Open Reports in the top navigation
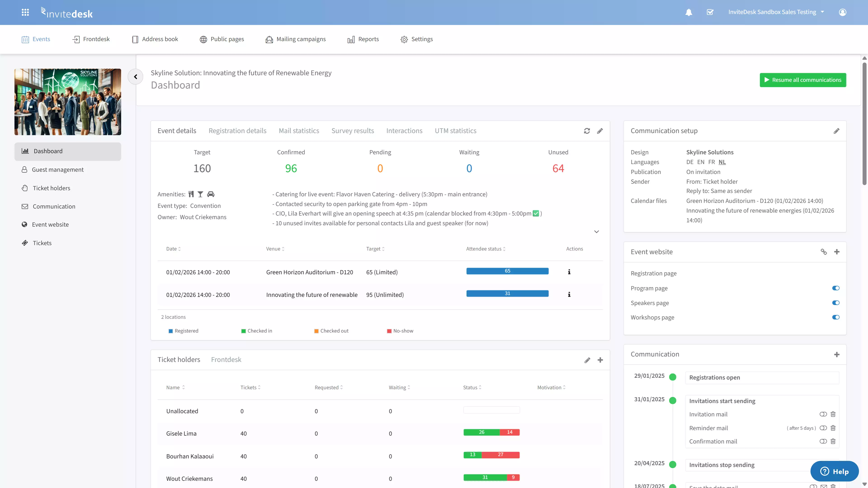The height and width of the screenshot is (488, 868). 363,39
